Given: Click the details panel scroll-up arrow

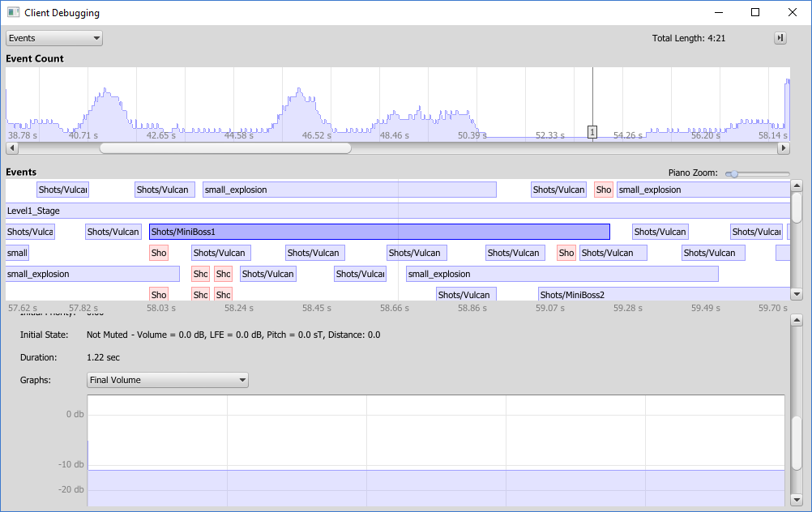Looking at the screenshot, I should (x=797, y=321).
